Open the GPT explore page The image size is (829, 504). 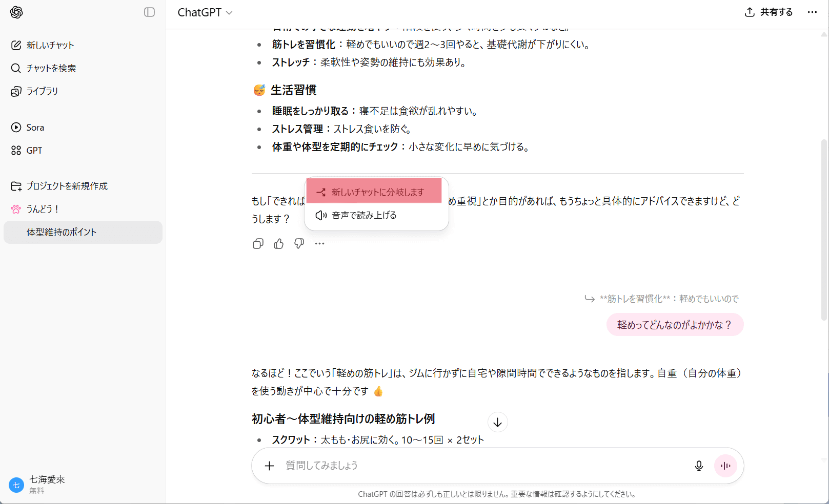(x=34, y=151)
